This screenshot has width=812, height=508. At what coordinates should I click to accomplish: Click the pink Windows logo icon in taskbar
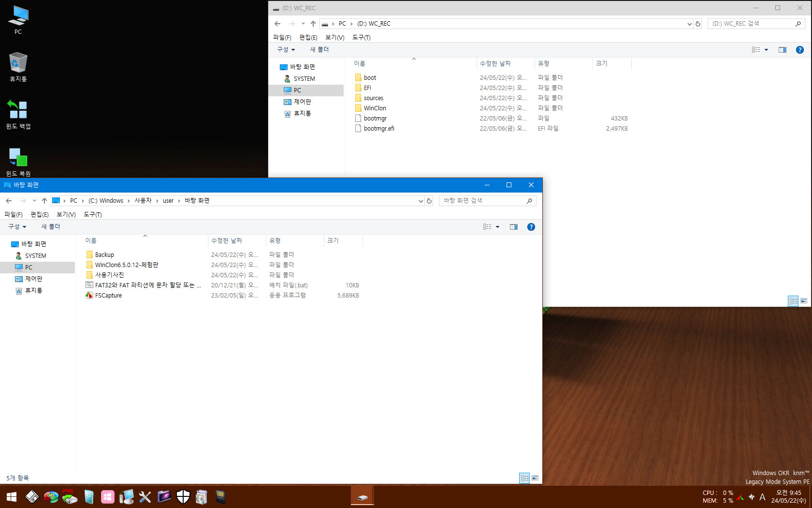point(107,497)
